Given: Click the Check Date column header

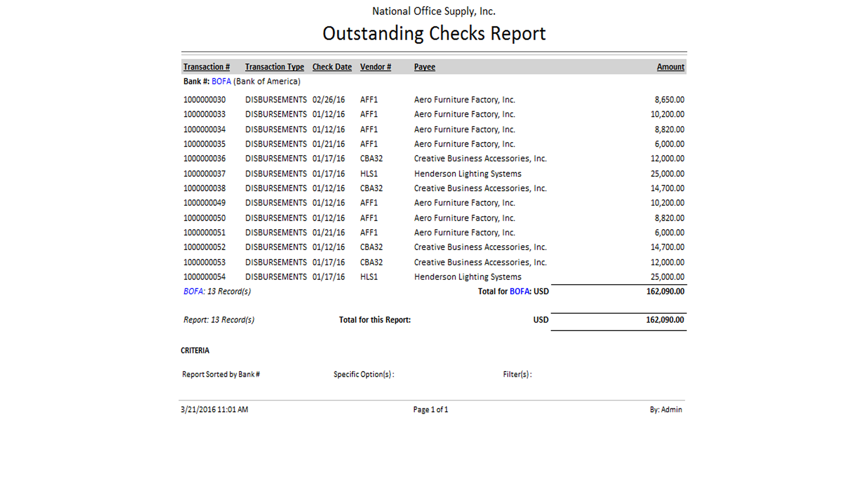Looking at the screenshot, I should (x=331, y=67).
